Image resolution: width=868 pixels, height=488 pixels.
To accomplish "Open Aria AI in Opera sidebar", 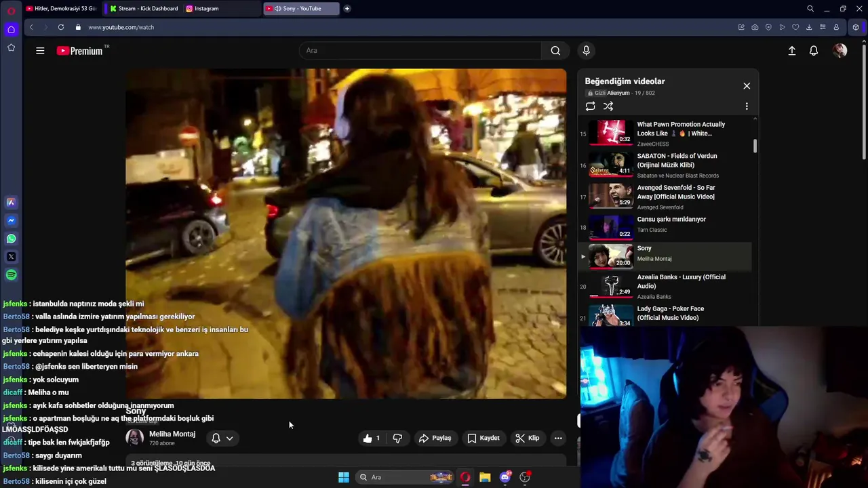I will coord(11,202).
